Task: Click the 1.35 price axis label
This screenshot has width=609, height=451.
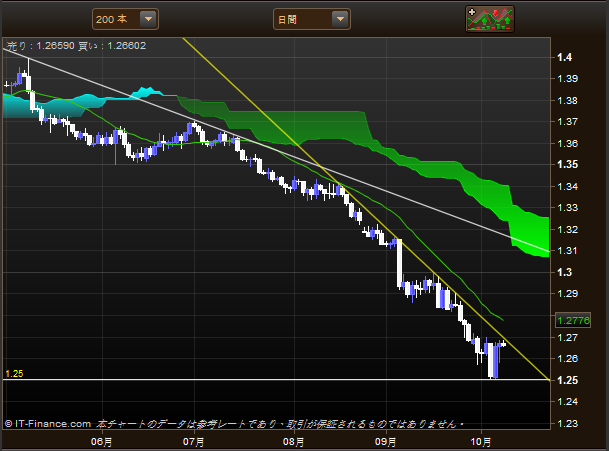Action: pyautogui.click(x=567, y=164)
